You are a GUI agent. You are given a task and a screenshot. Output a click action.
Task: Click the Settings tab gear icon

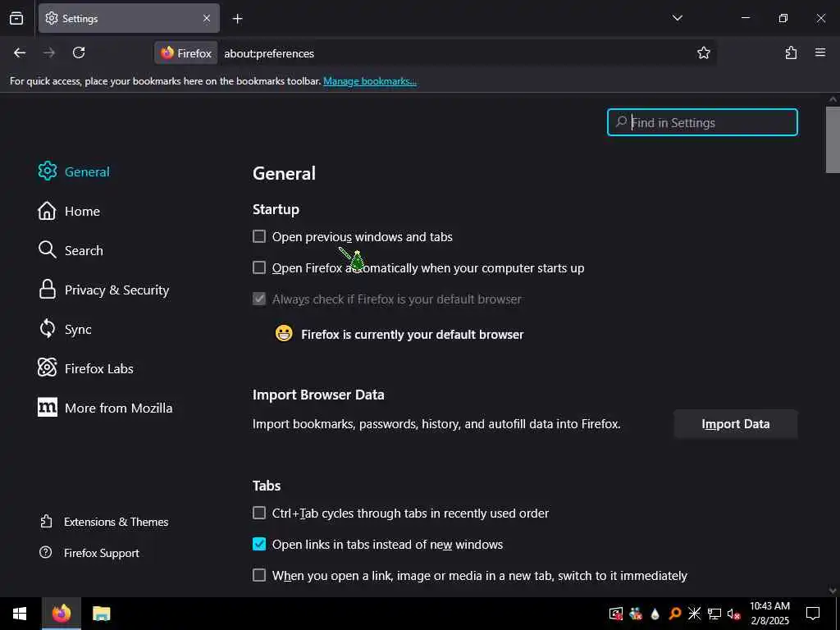click(52, 18)
